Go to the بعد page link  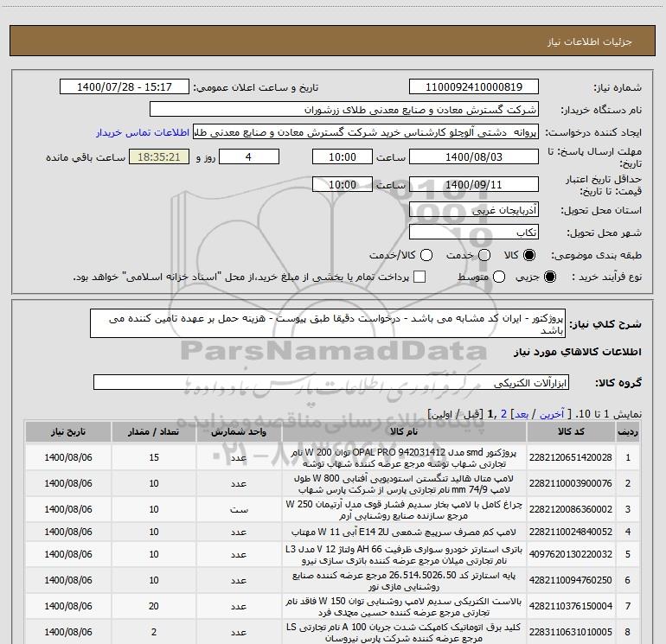coord(522,414)
